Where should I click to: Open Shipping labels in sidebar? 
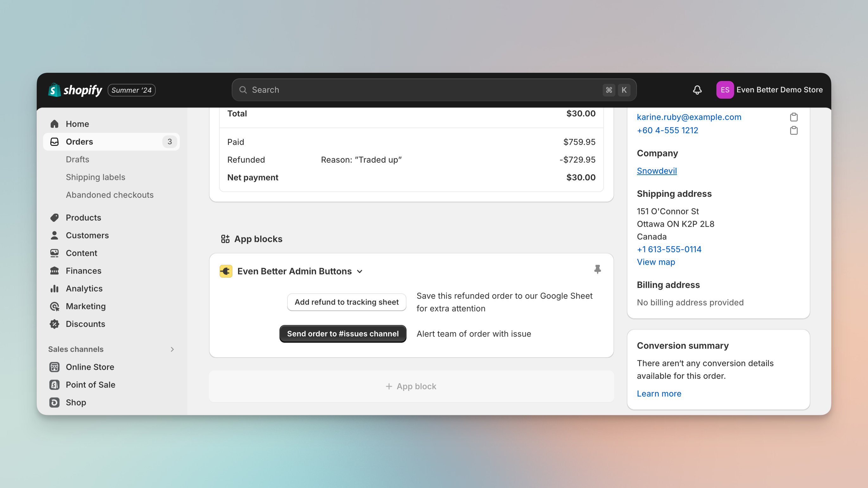click(95, 177)
